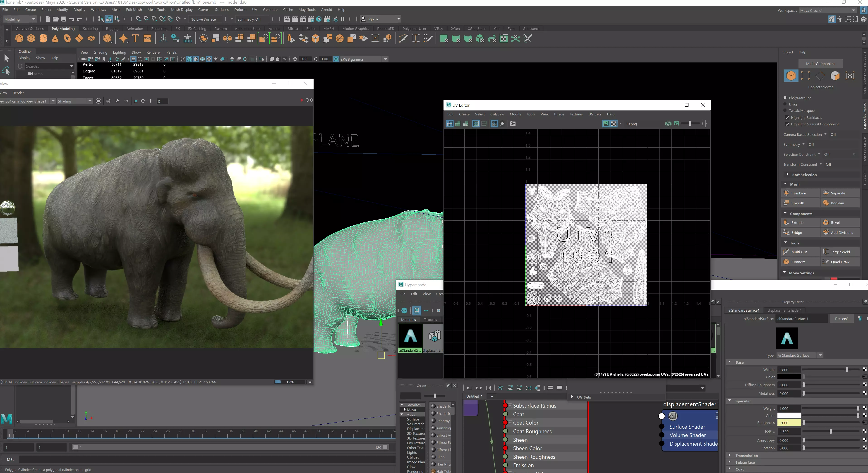Image resolution: width=868 pixels, height=473 pixels.
Task: Click the Quad Draw tool
Action: [840, 262]
